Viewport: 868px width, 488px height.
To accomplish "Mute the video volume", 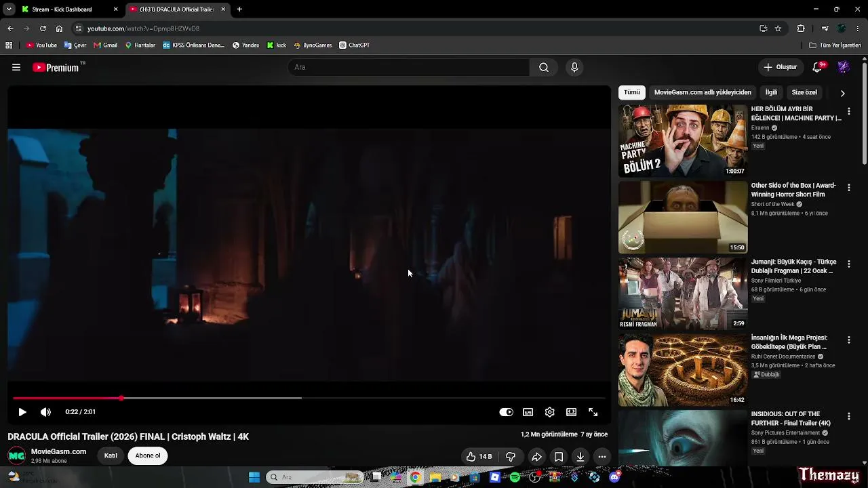I will 45,412.
